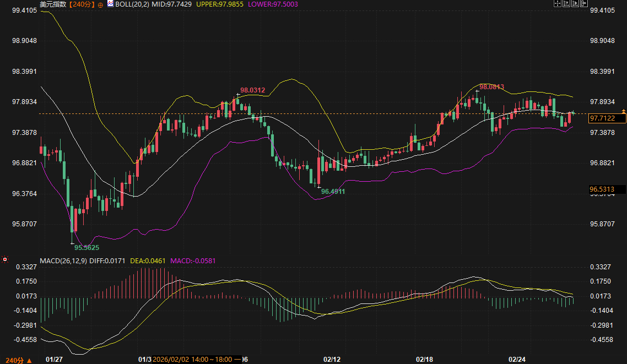Screen dimensions: 627x364
Task: Click the small orange arrow at right price axis
Action: (623, 112)
